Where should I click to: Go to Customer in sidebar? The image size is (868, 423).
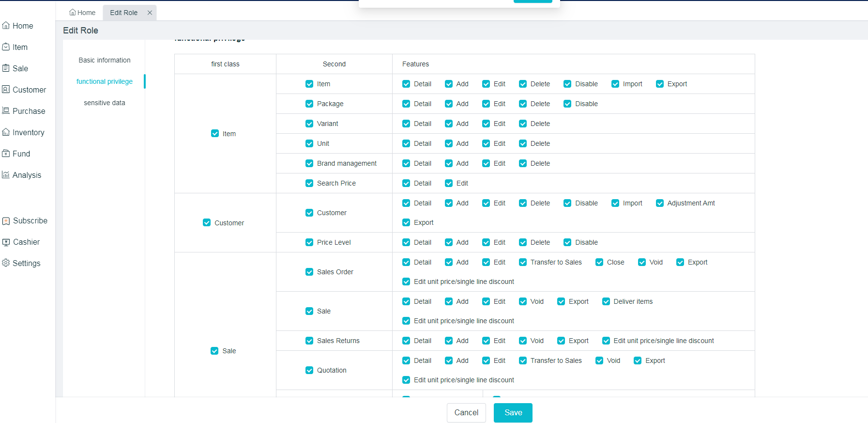tap(24, 90)
